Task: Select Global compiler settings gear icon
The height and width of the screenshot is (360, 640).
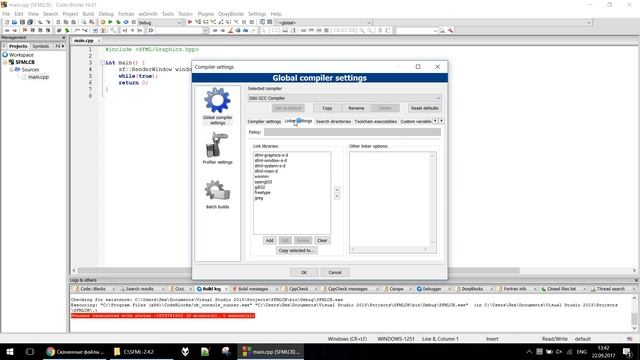Action: [217, 100]
